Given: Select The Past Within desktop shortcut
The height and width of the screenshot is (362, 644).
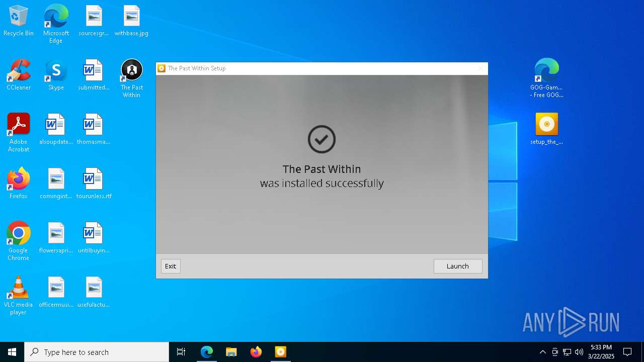Looking at the screenshot, I should pos(131,78).
